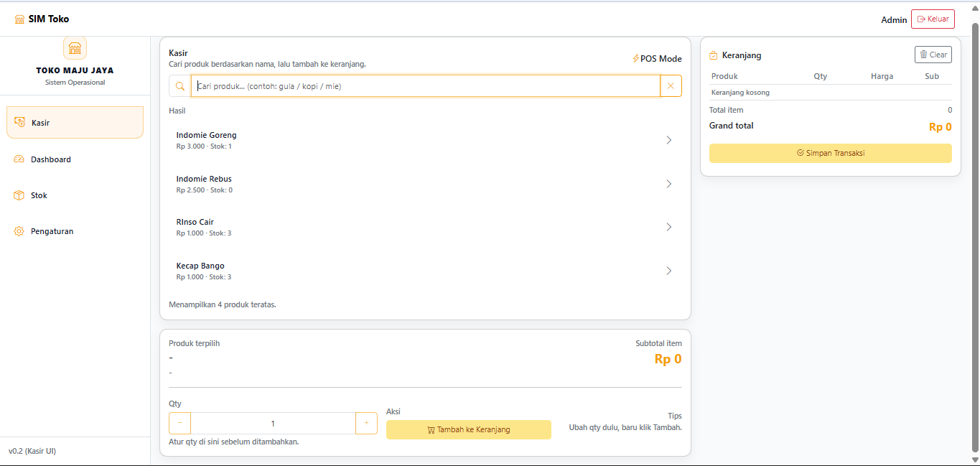Increase quantity with plus button
This screenshot has width=980, height=466.
[x=366, y=424]
